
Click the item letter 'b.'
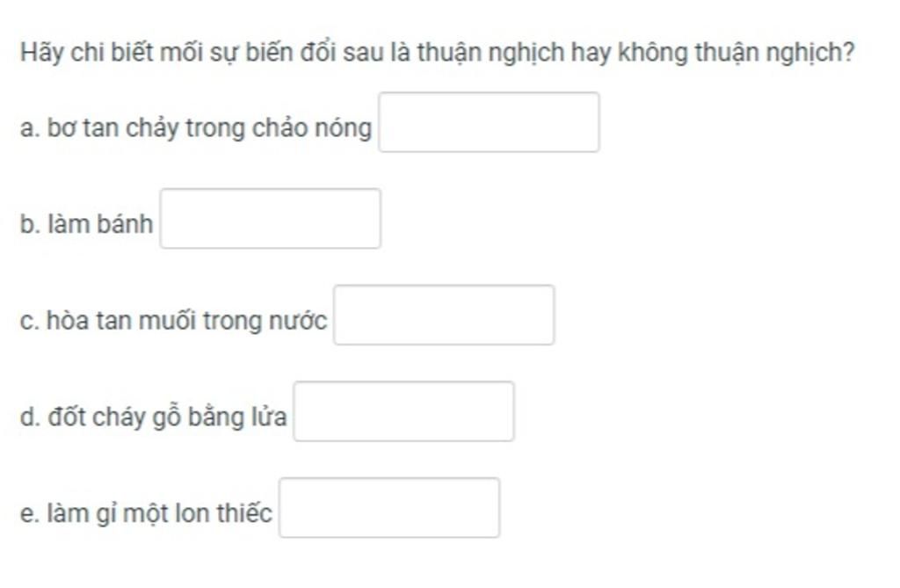[30, 224]
